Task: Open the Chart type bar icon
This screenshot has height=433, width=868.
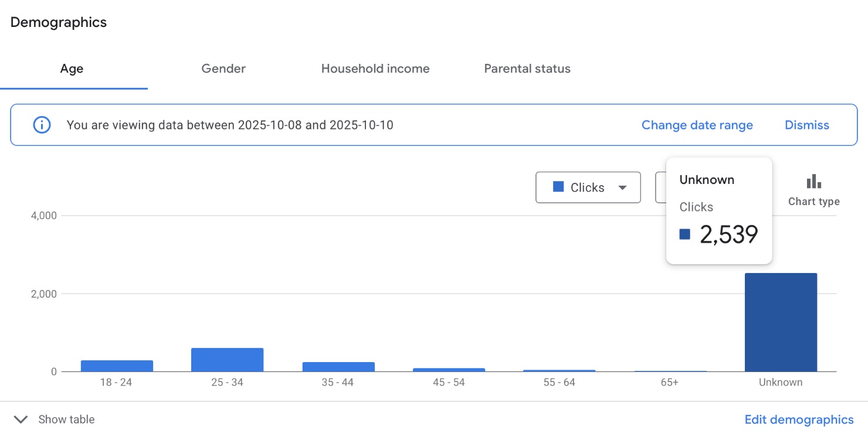Action: tap(813, 182)
